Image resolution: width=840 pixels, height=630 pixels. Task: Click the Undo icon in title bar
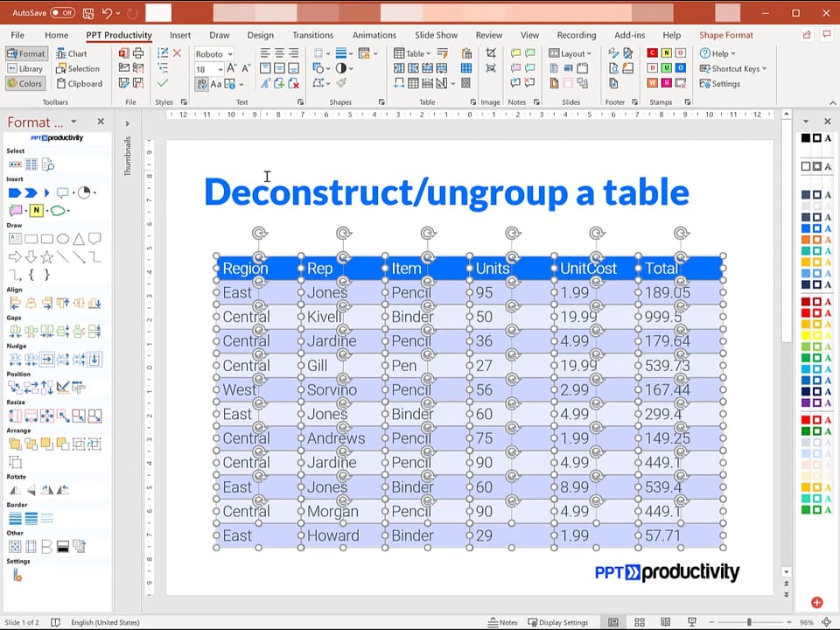[107, 13]
